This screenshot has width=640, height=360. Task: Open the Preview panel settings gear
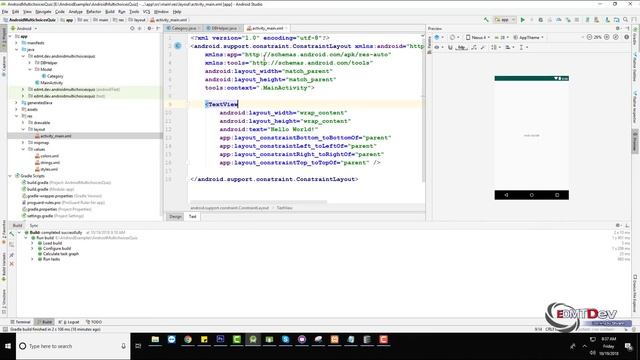618,28
